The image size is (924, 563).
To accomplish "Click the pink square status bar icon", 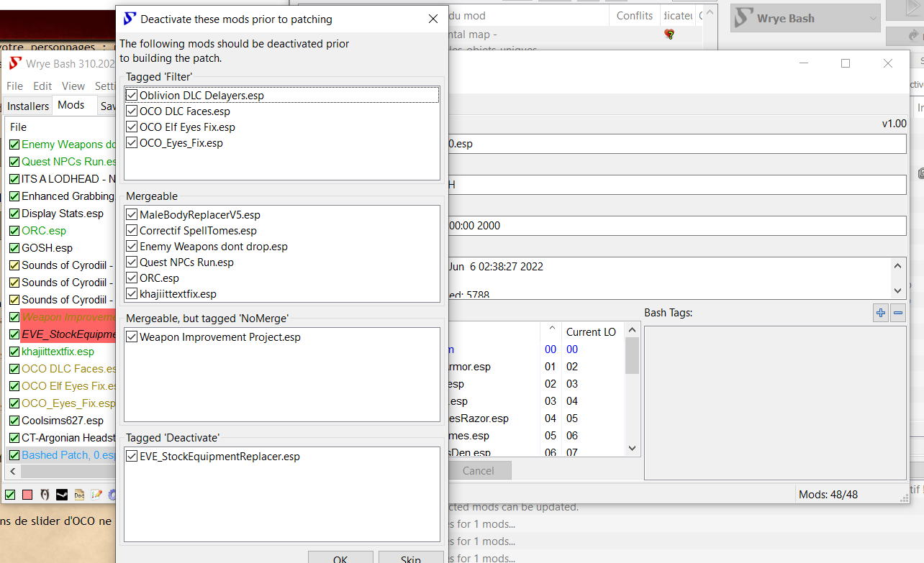I will pos(27,495).
